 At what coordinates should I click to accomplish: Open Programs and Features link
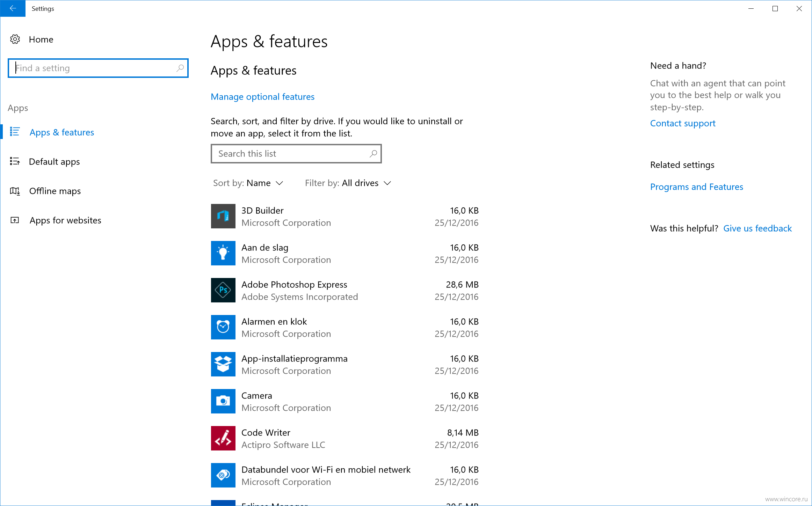point(696,187)
